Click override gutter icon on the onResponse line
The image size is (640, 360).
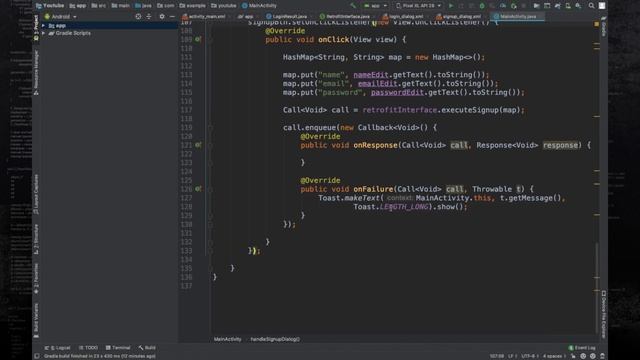pos(198,145)
